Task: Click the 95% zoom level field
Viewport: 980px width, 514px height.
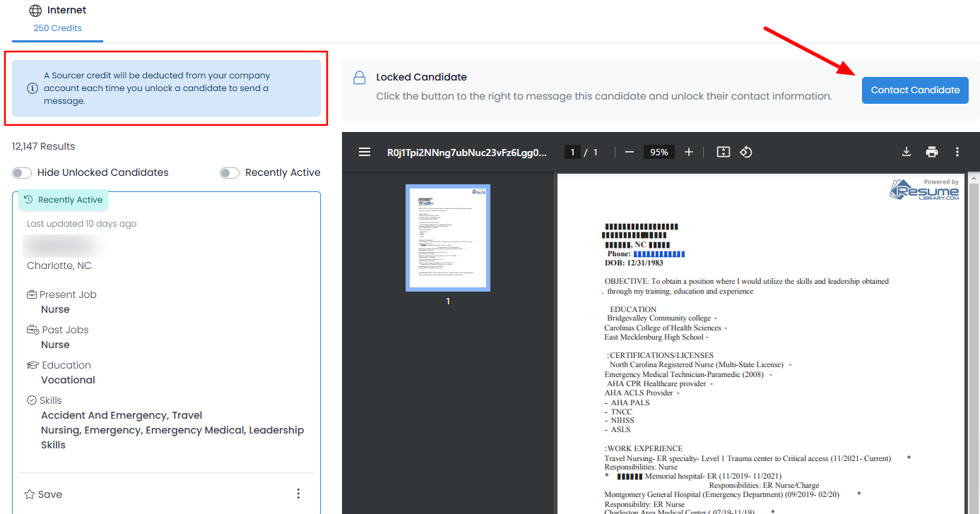Action: [x=659, y=152]
